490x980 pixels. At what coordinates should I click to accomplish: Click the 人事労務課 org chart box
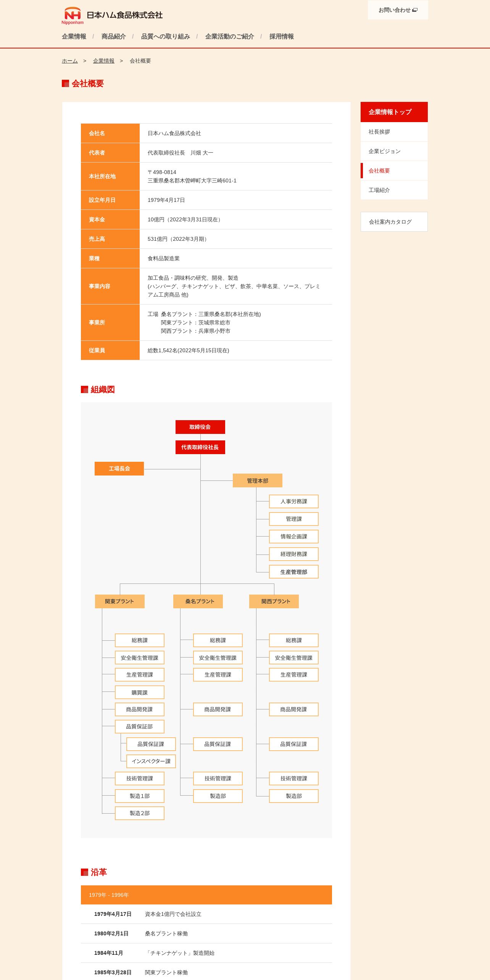click(x=294, y=501)
